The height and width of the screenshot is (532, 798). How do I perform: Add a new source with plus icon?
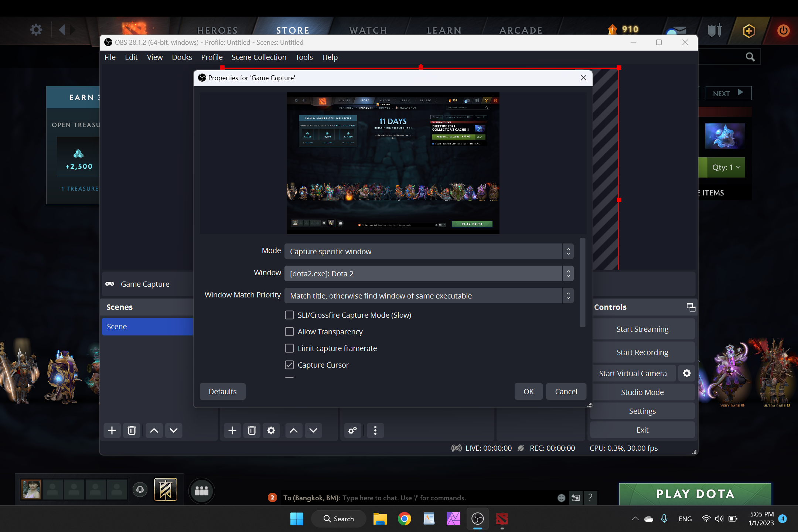coord(232,430)
